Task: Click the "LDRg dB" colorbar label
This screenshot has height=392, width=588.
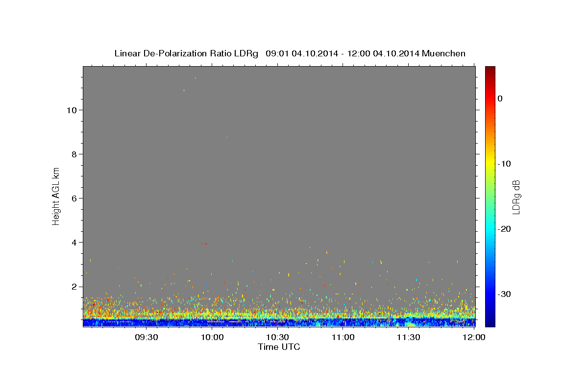Action: coord(516,196)
